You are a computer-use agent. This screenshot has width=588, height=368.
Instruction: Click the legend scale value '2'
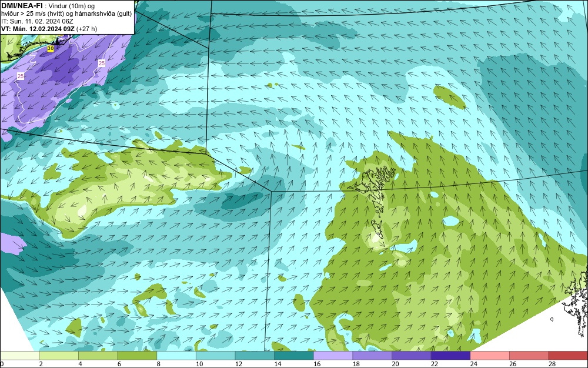(41, 364)
